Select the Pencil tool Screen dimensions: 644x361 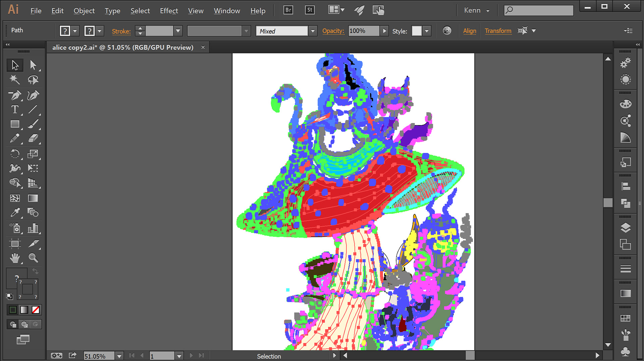coord(15,138)
